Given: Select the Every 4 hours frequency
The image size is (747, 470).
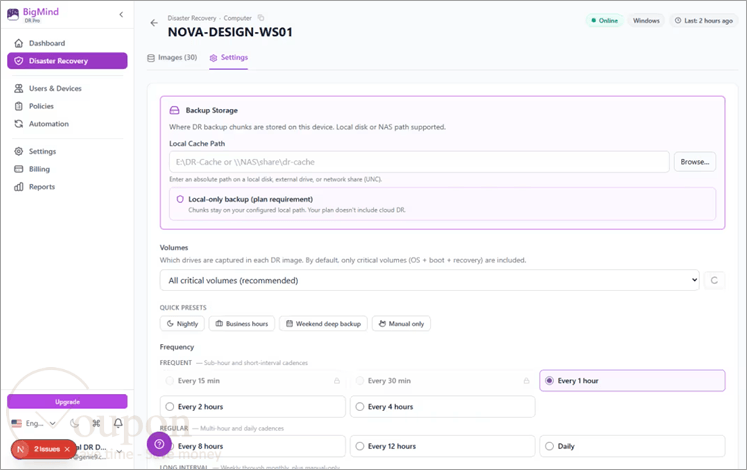Looking at the screenshot, I should coord(443,407).
